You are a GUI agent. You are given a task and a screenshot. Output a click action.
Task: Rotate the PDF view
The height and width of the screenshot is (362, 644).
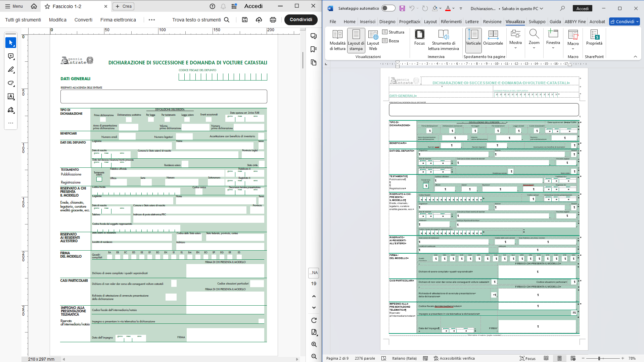[x=314, y=320]
